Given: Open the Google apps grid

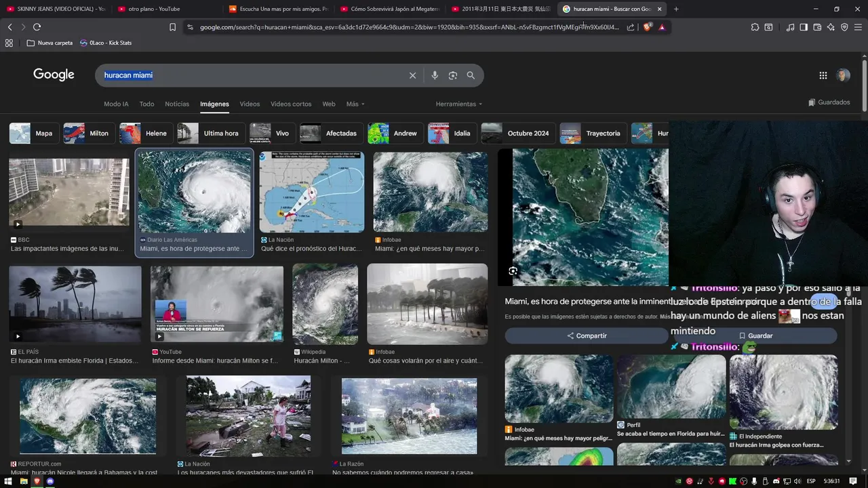Looking at the screenshot, I should (x=823, y=75).
